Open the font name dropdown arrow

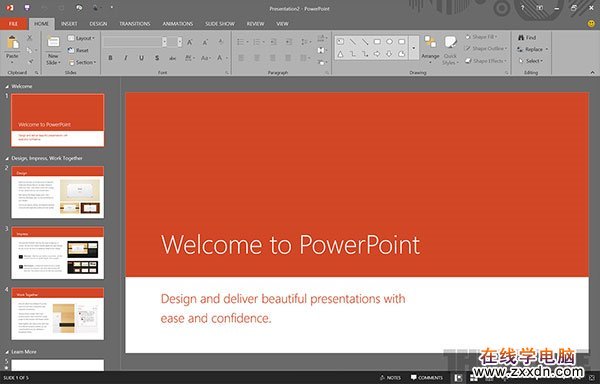(x=165, y=42)
